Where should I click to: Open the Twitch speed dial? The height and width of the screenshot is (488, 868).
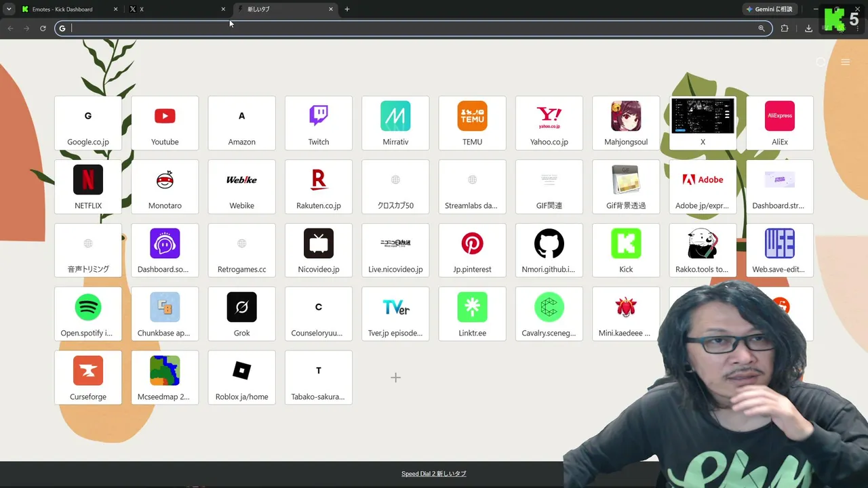(319, 123)
